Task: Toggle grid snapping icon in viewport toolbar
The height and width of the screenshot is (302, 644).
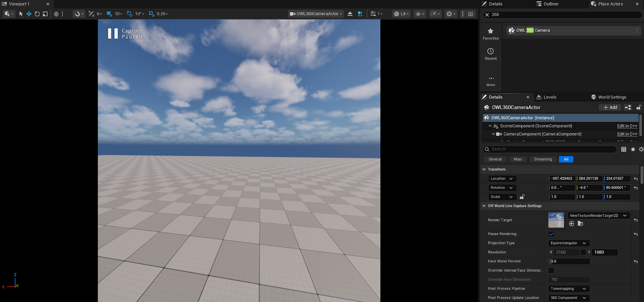Action: click(x=109, y=14)
